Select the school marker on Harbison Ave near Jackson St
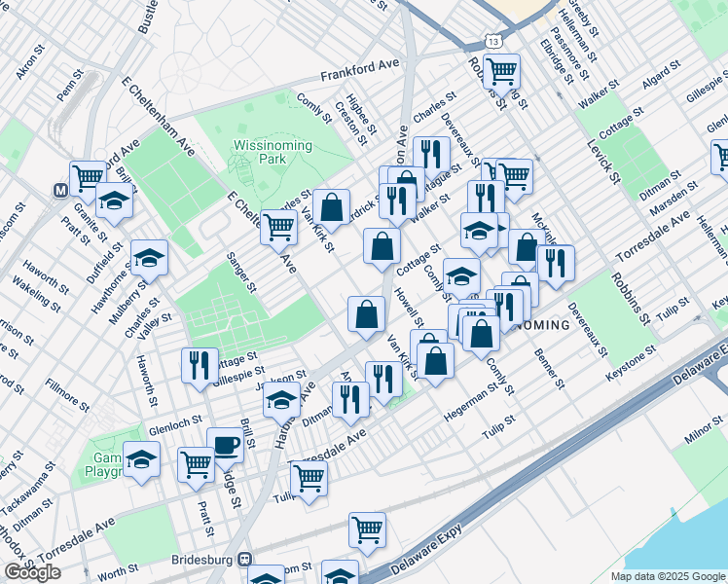Viewport: 728px width, 584px height. click(281, 403)
